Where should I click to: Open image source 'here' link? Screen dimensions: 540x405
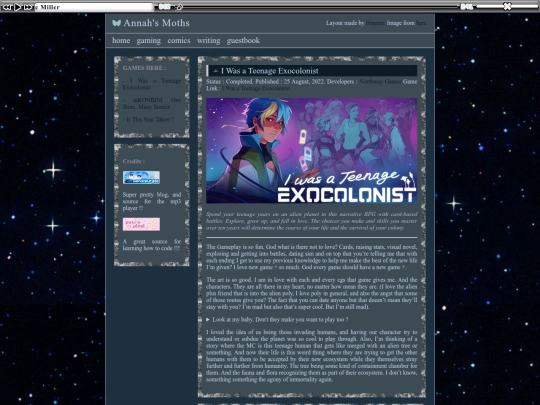(421, 23)
